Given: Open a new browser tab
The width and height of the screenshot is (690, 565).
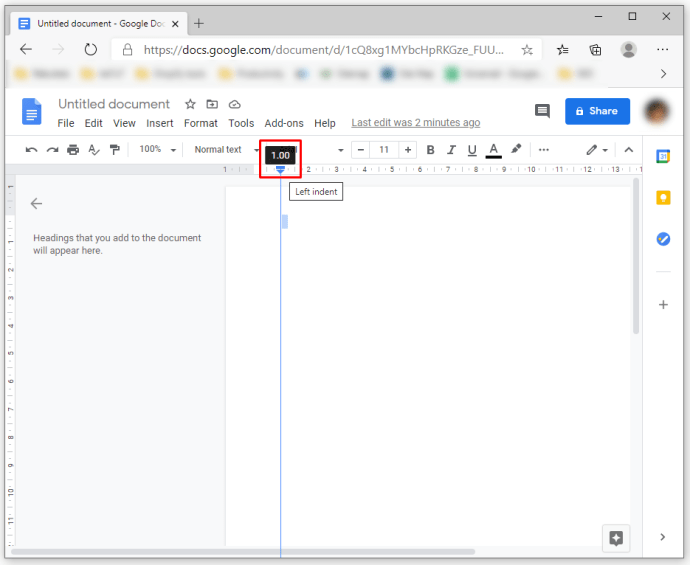Looking at the screenshot, I should [199, 23].
